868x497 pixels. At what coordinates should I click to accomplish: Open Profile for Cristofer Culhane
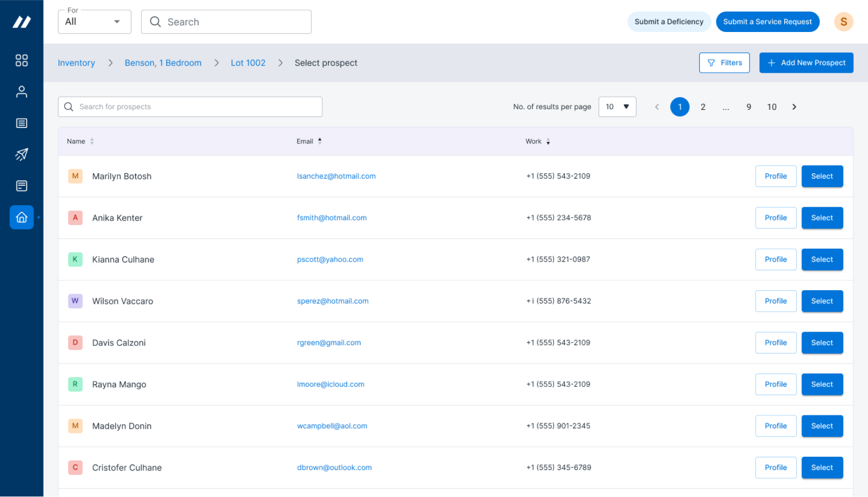point(775,468)
